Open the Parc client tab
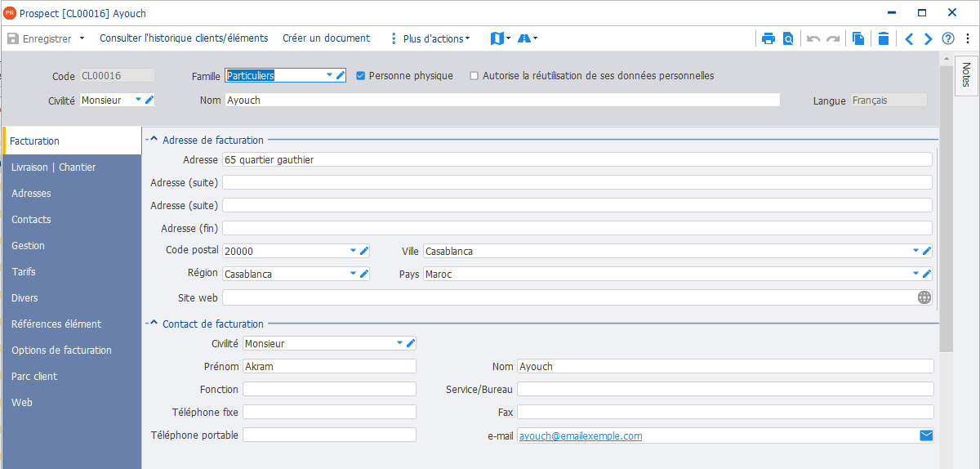 (72, 377)
